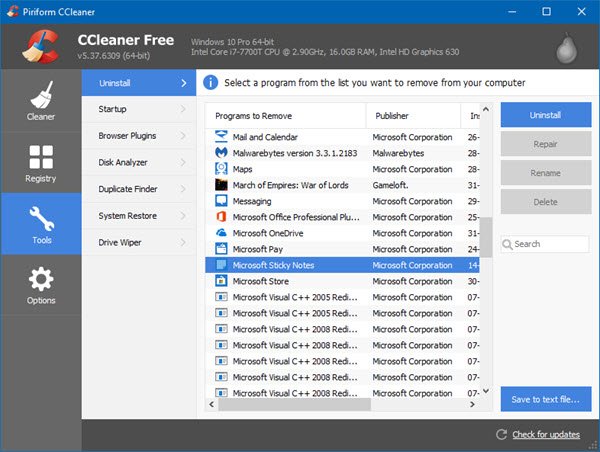600x452 pixels.
Task: Select the Messaging program name
Action: click(x=252, y=201)
